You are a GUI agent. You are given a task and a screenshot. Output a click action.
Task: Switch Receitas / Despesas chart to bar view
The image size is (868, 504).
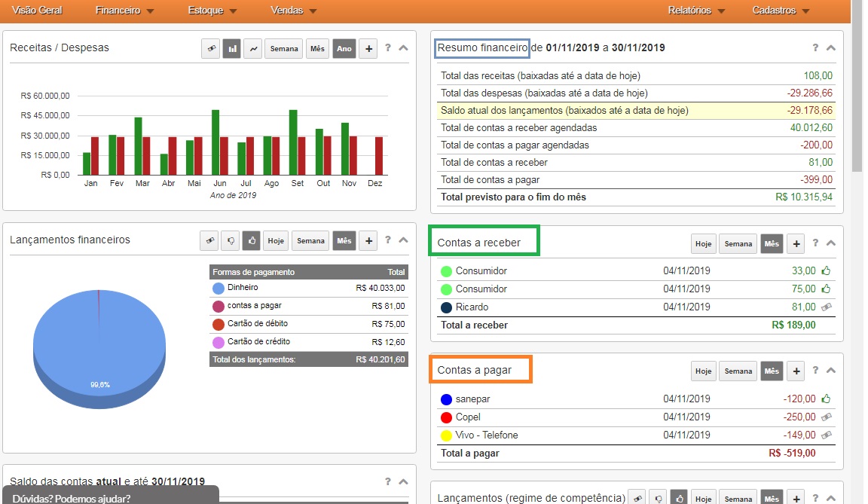pos(233,49)
